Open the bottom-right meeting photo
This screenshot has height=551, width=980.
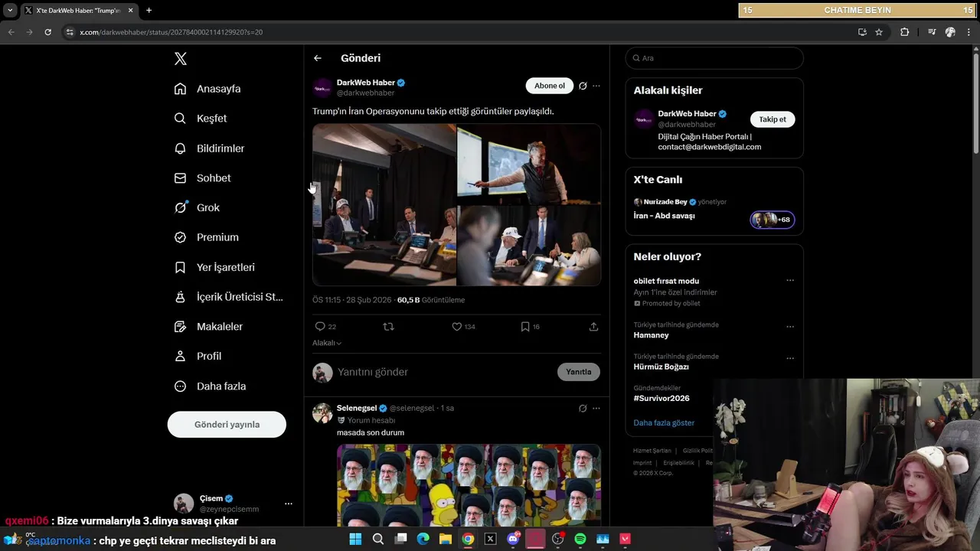coord(529,246)
